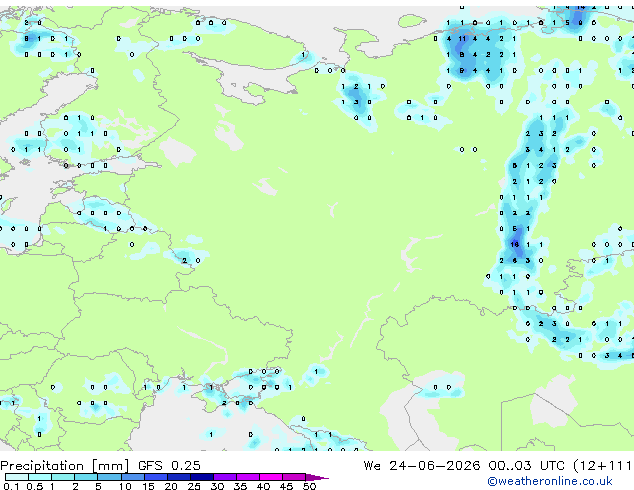The width and height of the screenshot is (634, 490).
Task: Click the '0.1' legend label
Action: pyautogui.click(x=11, y=486)
